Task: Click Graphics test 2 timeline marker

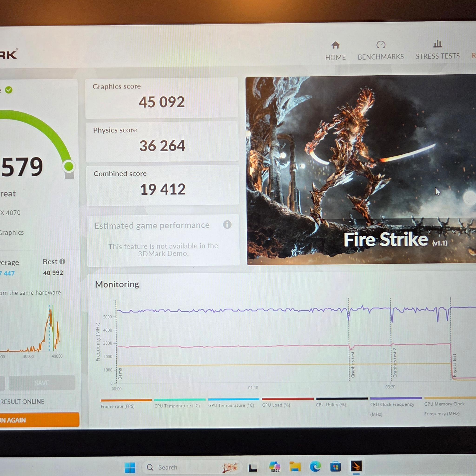Action: pyautogui.click(x=395, y=363)
